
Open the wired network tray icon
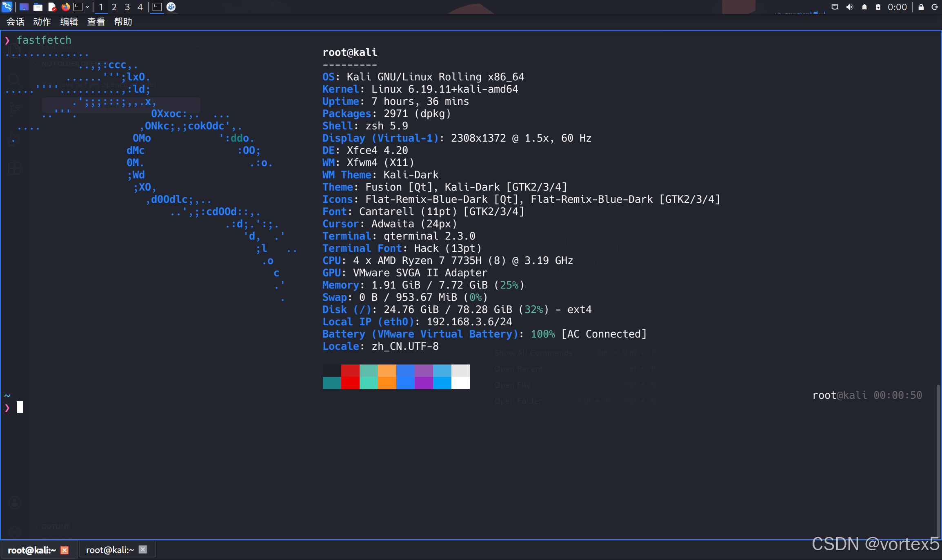click(835, 7)
